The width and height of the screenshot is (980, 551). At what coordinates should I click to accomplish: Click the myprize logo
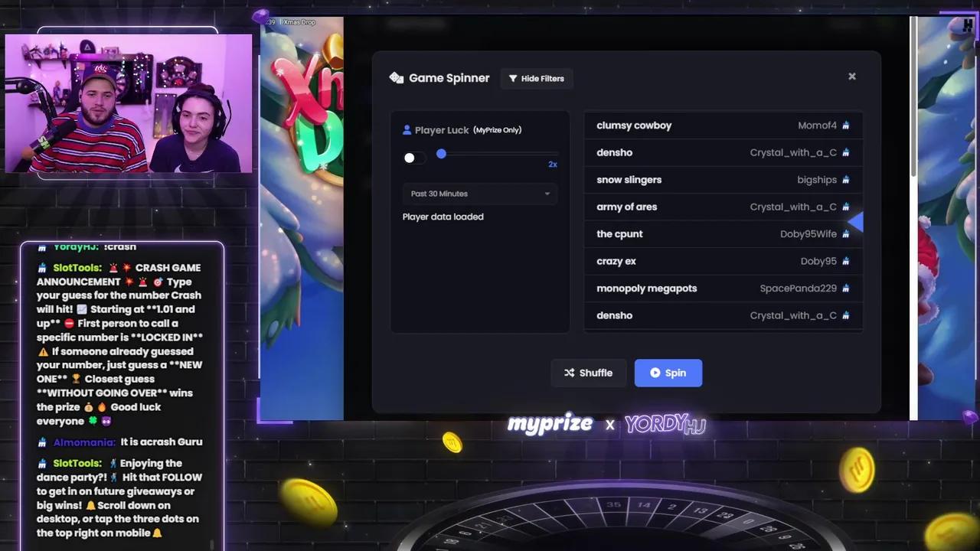point(550,425)
